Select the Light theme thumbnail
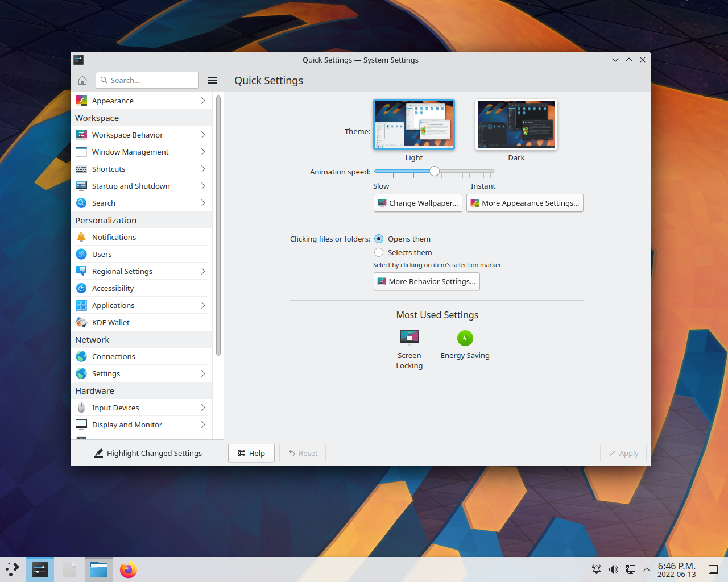The image size is (728, 582). (x=414, y=124)
